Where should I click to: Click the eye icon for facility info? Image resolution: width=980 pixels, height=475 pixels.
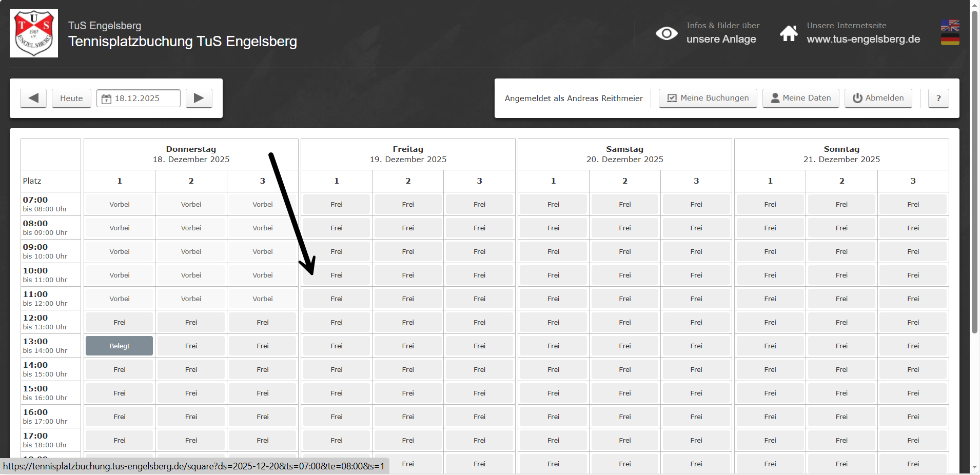coord(667,34)
